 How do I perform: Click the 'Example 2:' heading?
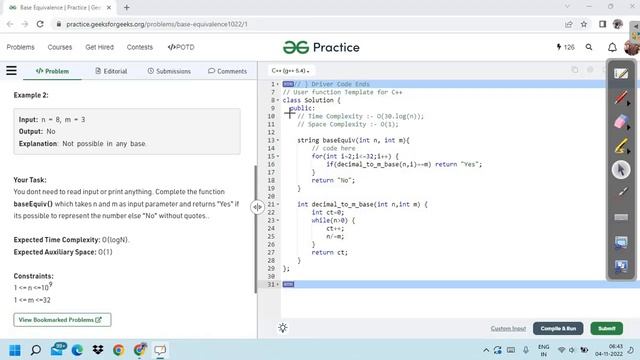(x=31, y=95)
